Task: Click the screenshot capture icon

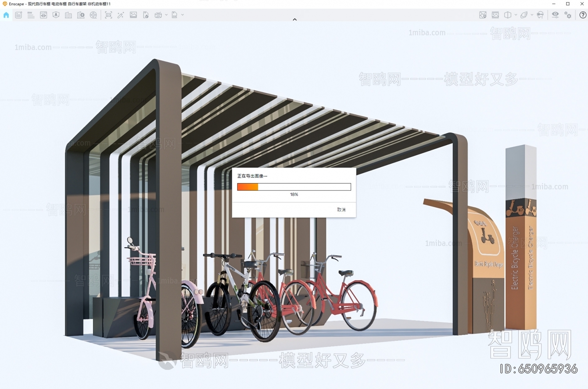Action: click(108, 15)
